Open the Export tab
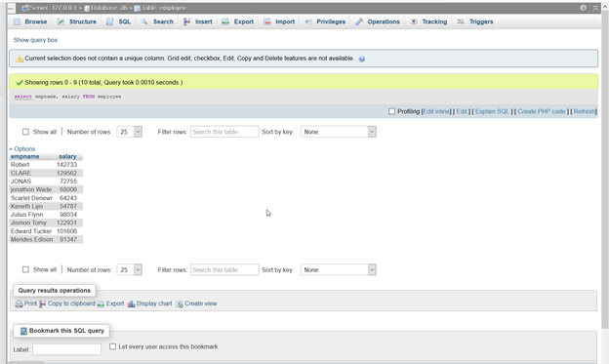Image resolution: width=609 pixels, height=364 pixels. coord(238,21)
